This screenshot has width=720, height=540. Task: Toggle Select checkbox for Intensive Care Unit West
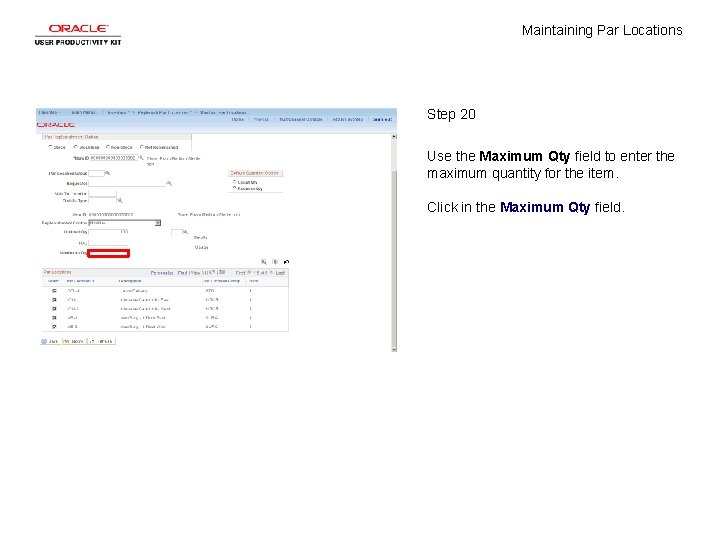point(54,309)
